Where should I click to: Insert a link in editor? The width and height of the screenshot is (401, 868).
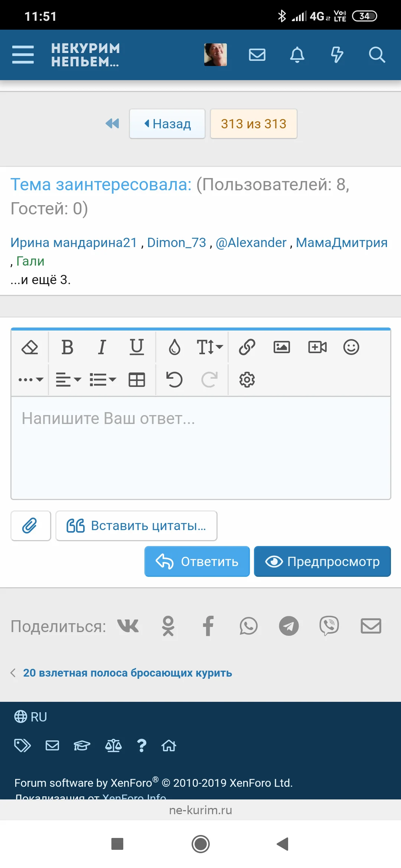[x=247, y=347]
